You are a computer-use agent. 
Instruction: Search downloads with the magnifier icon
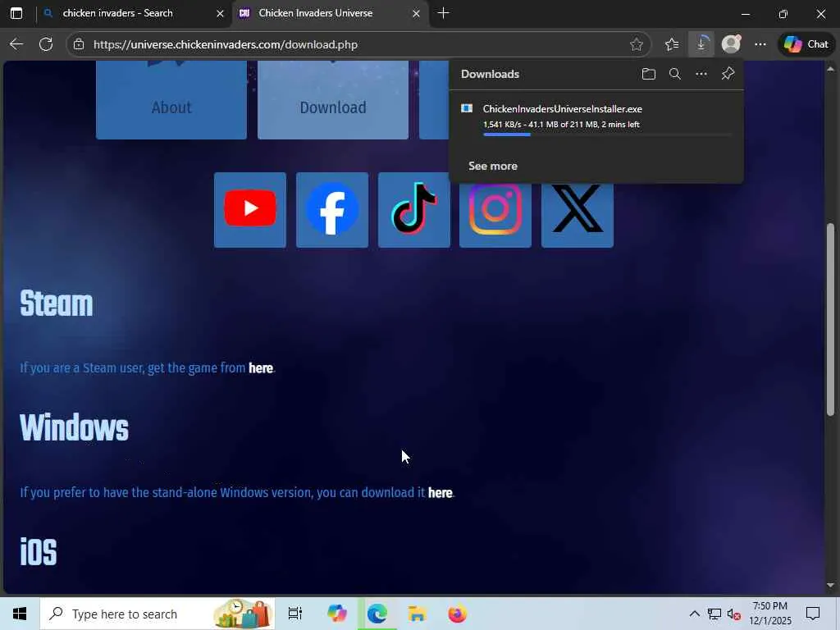click(675, 74)
